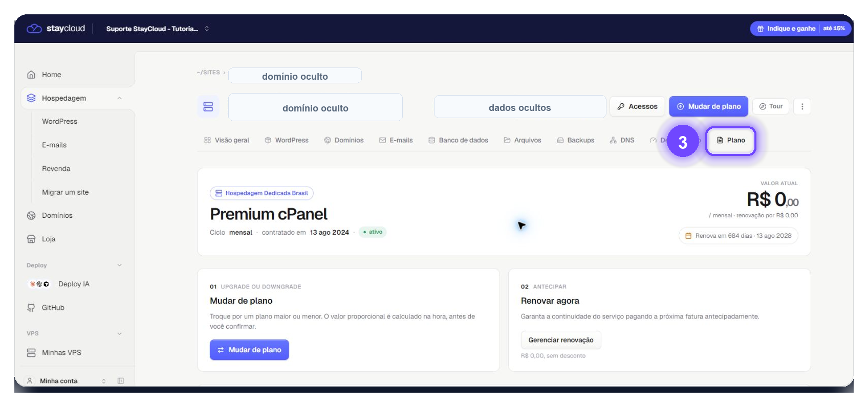Viewport: 868px width, 407px height.
Task: Click the Acessos button
Action: (637, 106)
